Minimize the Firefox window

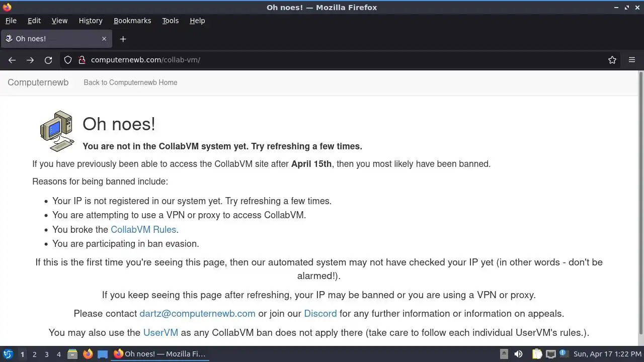[616, 8]
